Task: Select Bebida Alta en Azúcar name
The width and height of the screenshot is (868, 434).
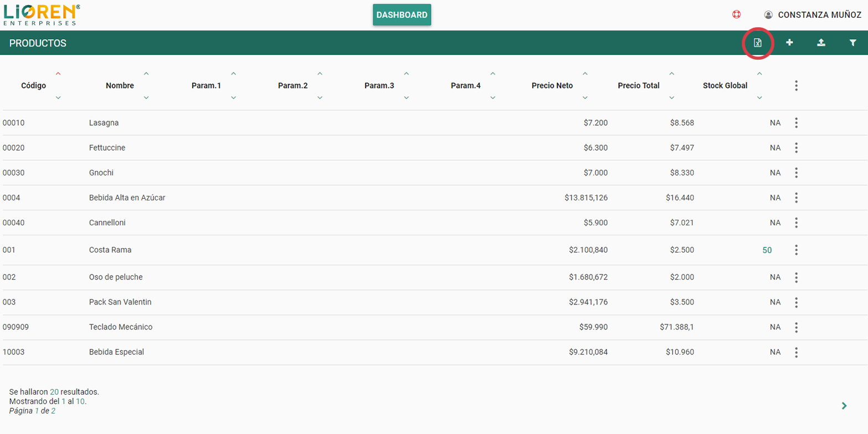Action: (127, 198)
